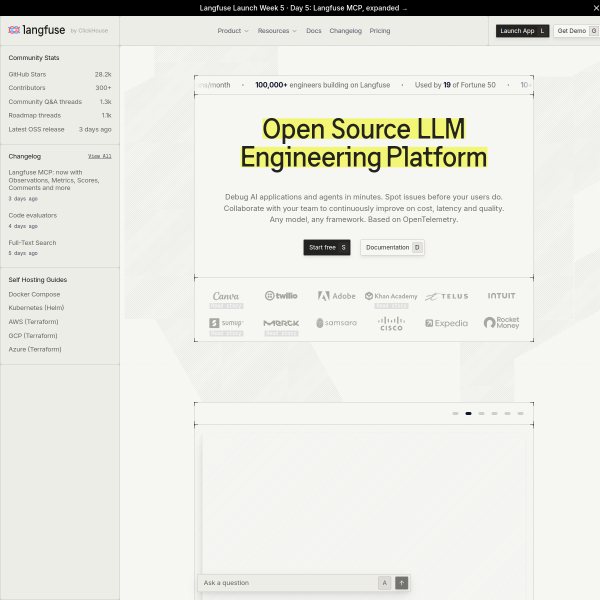Click the Merck logo
This screenshot has width=600, height=600.
[x=281, y=323]
